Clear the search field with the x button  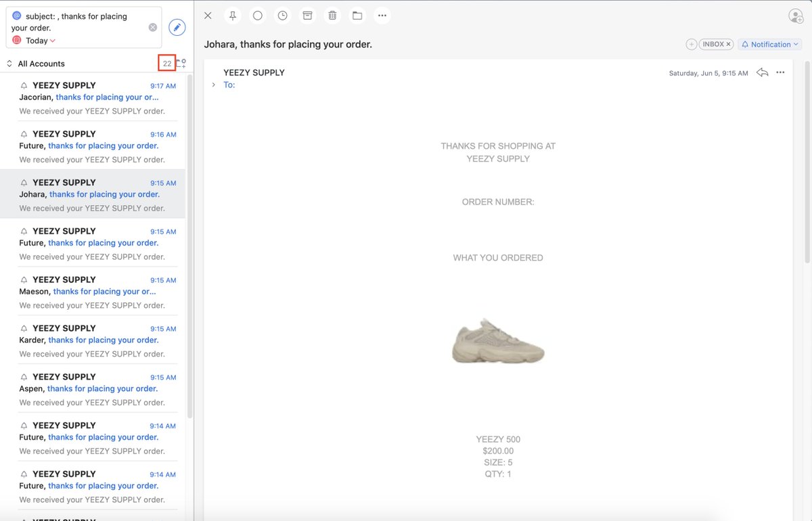[153, 27]
